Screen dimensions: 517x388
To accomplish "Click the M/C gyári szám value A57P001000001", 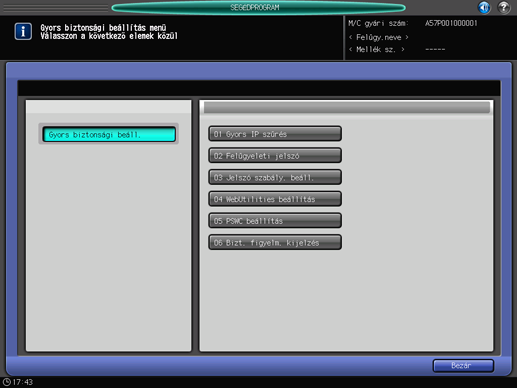I will coord(451,23).
